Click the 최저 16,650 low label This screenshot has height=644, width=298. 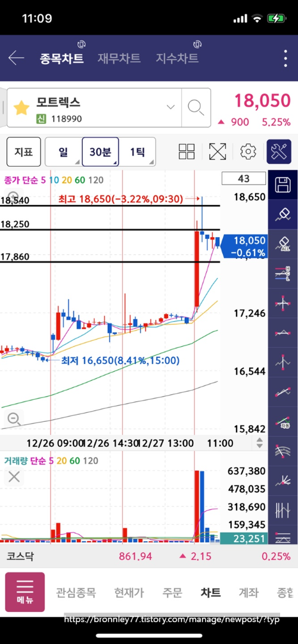[x=120, y=360]
